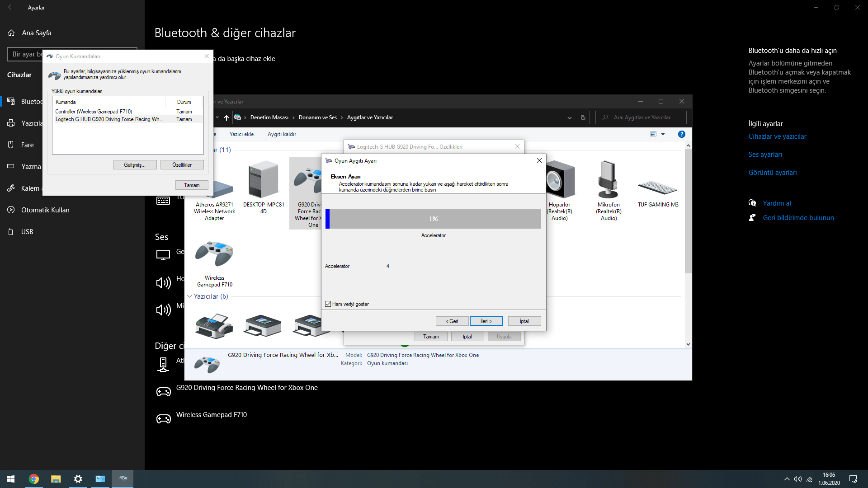
Task: Select the second printer icon under Yazıcılar
Action: [x=263, y=325]
